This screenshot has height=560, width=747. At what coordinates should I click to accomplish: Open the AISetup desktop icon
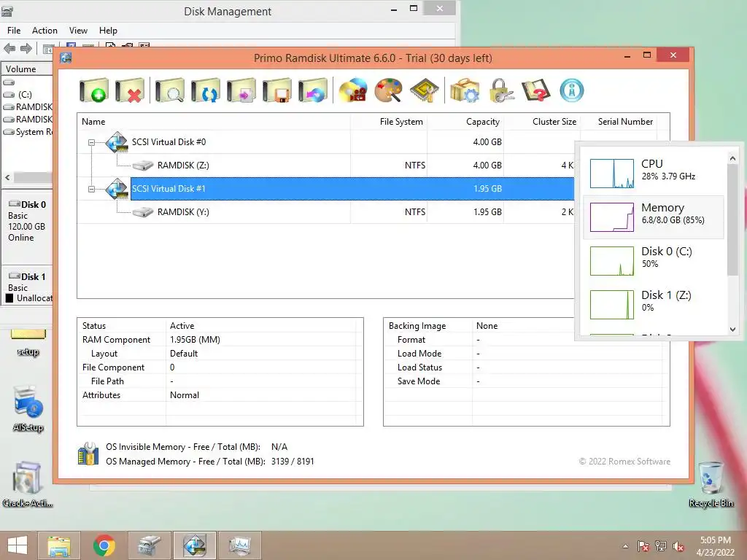(28, 408)
